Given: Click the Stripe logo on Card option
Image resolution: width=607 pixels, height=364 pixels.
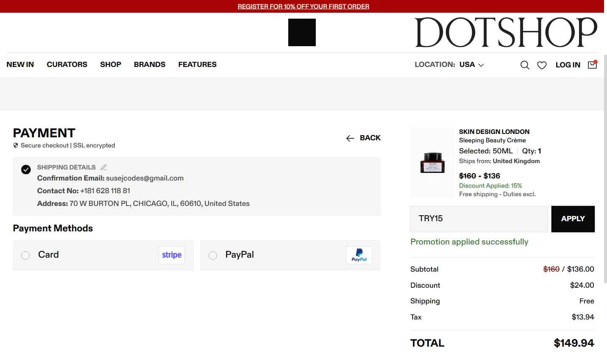Looking at the screenshot, I should click(172, 255).
